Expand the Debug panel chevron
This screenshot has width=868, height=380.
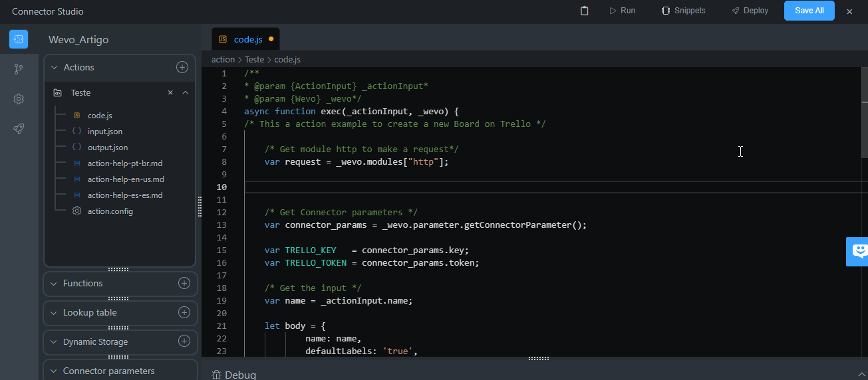862,375
